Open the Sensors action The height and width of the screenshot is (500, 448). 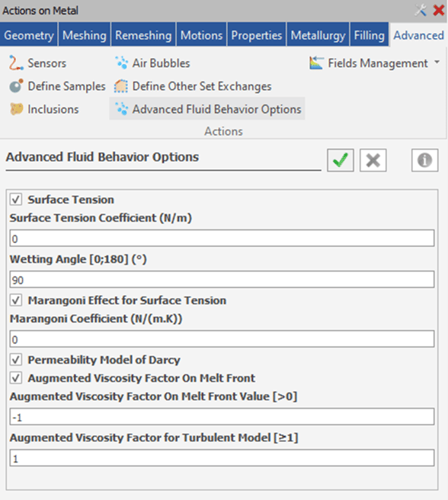37,63
